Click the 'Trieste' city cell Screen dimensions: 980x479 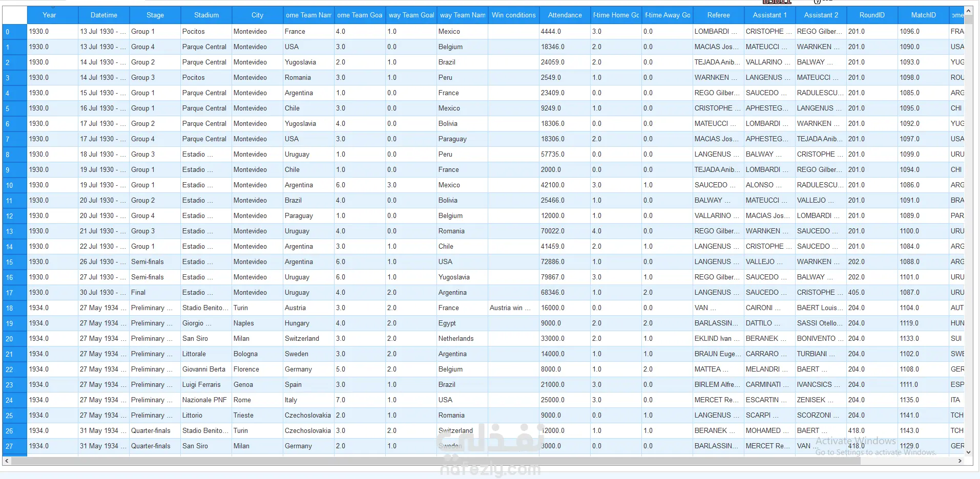pyautogui.click(x=258, y=416)
